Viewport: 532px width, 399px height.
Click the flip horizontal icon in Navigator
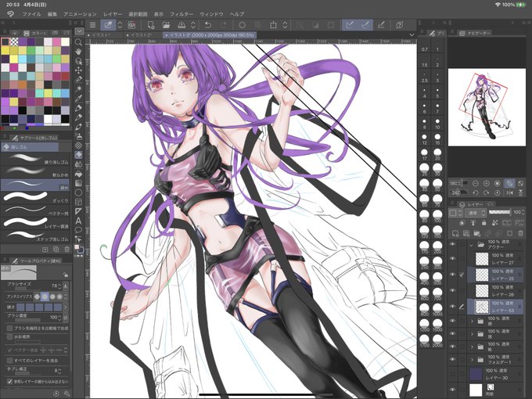509,192
